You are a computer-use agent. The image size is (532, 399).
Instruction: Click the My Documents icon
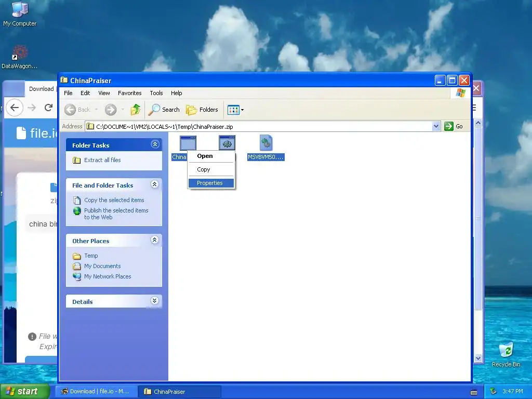click(77, 266)
